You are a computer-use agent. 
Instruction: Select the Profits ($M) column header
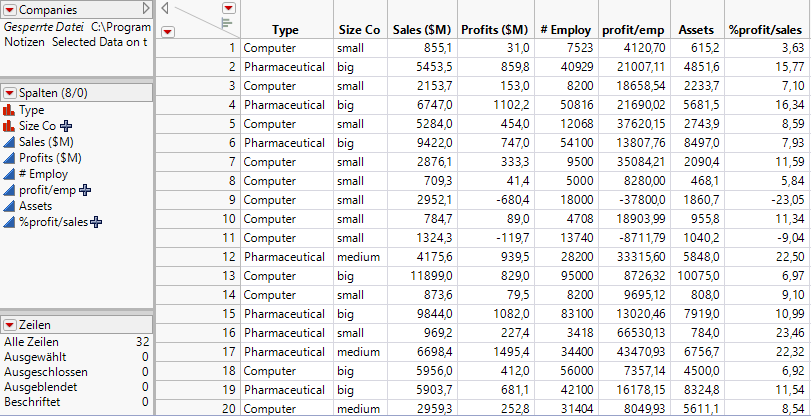pos(495,30)
